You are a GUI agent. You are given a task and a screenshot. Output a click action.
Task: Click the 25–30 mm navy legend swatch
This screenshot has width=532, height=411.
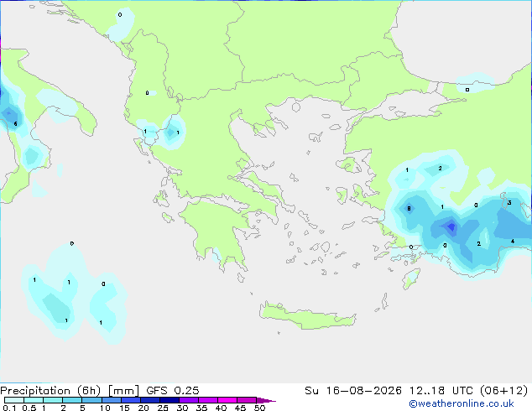(169, 400)
